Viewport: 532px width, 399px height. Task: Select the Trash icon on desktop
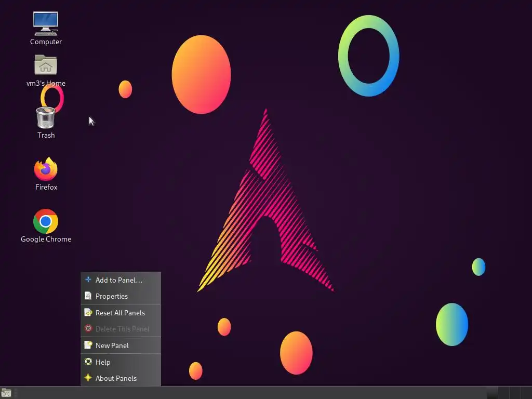coord(46,123)
